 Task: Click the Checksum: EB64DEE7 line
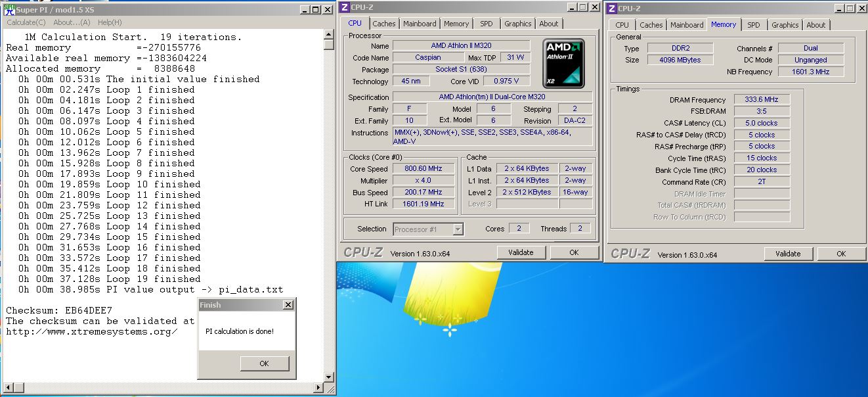pos(59,310)
